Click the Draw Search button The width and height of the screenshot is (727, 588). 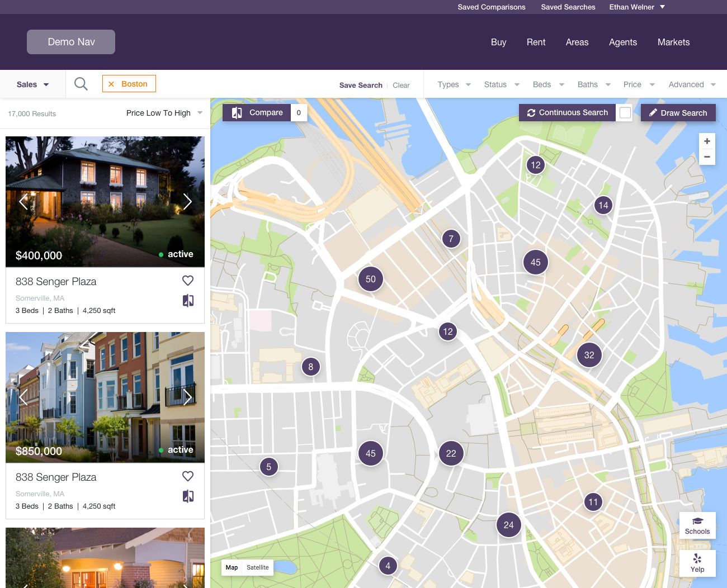(x=678, y=113)
